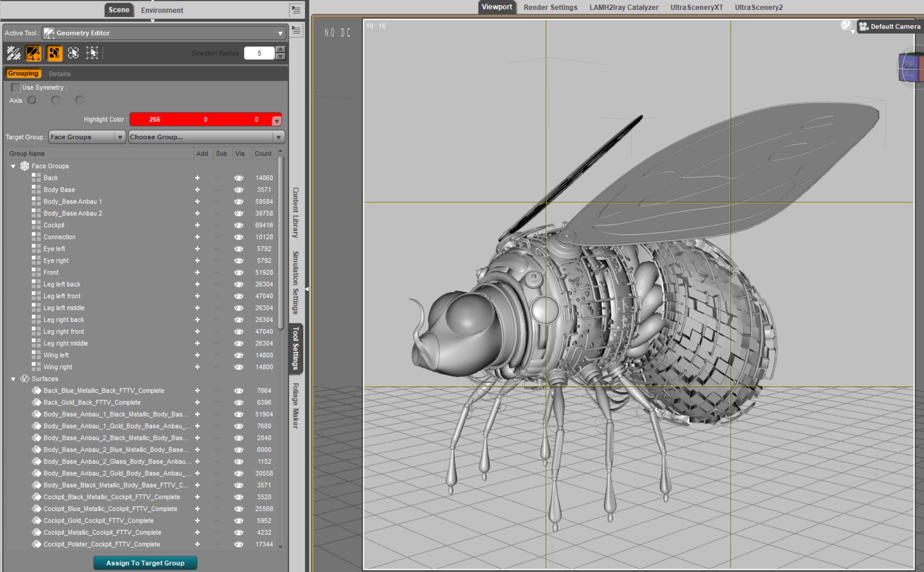Toggle visibility of Eye right group
Image resolution: width=924 pixels, height=572 pixels.
tap(238, 260)
